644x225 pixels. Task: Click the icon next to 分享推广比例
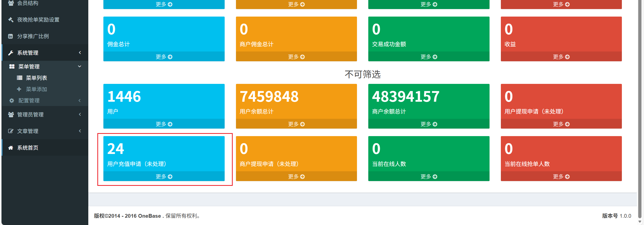(11, 36)
